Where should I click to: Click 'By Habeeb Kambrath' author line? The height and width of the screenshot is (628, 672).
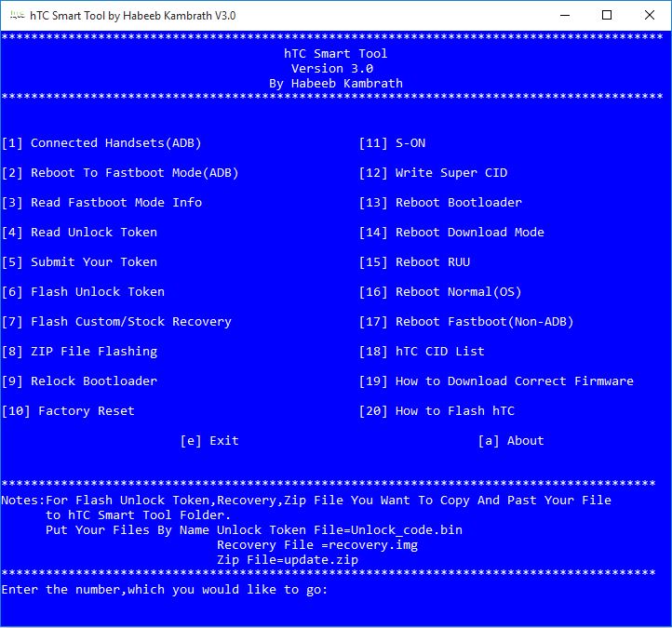tap(336, 83)
